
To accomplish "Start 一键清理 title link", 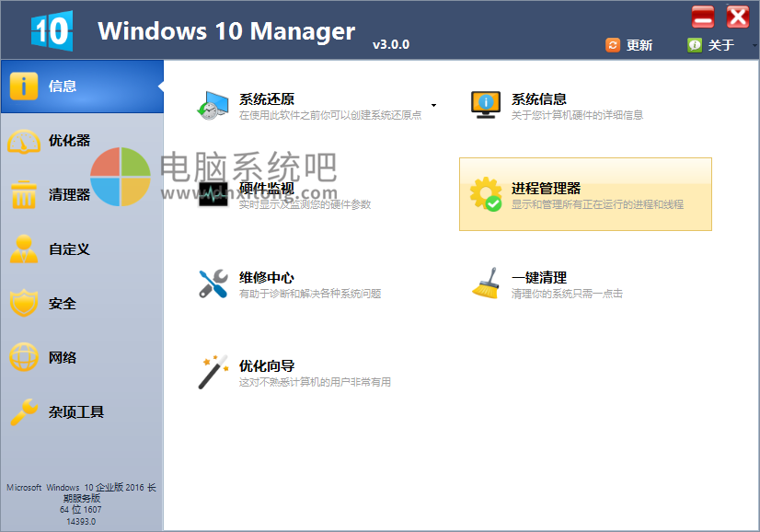I will [539, 277].
